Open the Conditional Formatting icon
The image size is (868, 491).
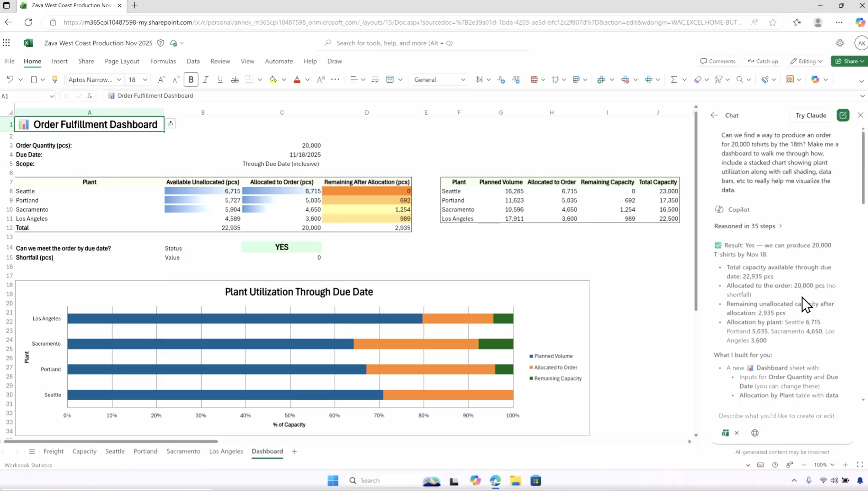[534, 80]
